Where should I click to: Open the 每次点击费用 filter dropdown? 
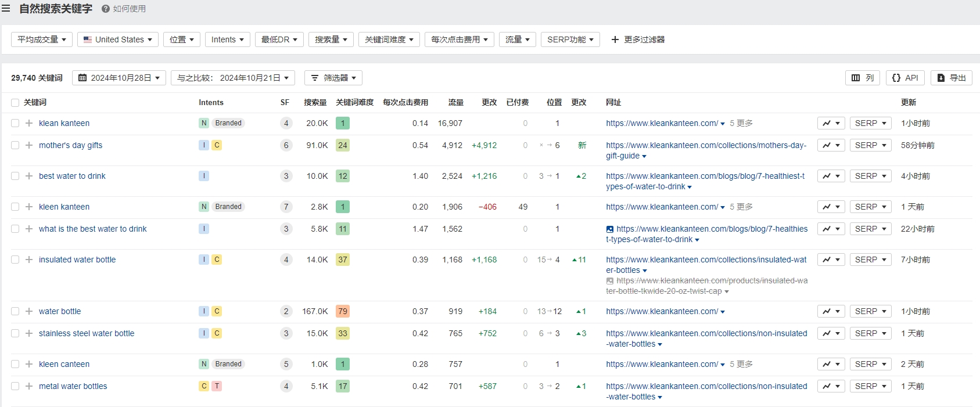[x=460, y=39]
